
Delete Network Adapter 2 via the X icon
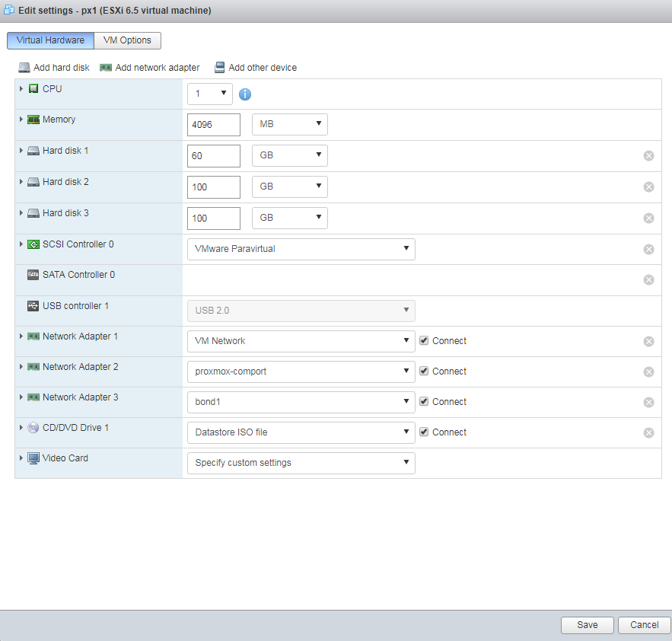click(648, 372)
